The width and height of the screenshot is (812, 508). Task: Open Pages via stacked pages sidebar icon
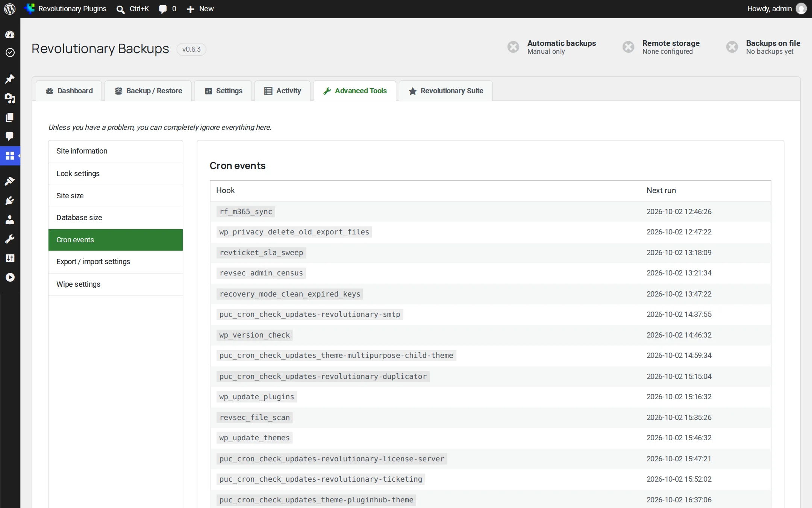(10, 117)
